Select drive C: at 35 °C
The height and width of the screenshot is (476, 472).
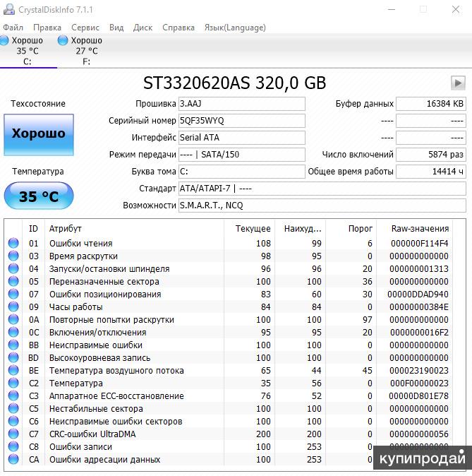28,51
